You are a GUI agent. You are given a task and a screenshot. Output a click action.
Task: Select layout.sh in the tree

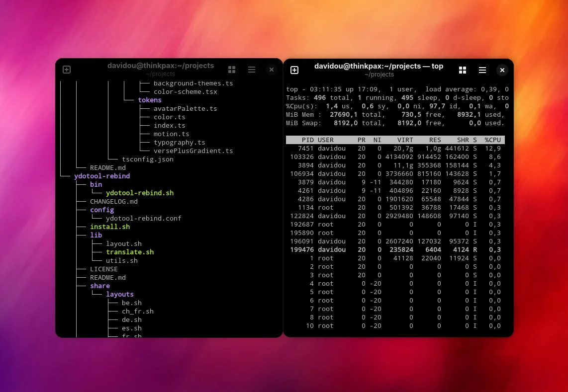point(123,243)
